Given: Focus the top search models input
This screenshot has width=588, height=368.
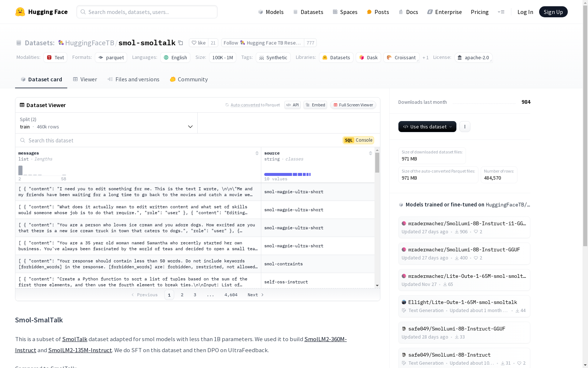Looking at the screenshot, I should coord(147,12).
